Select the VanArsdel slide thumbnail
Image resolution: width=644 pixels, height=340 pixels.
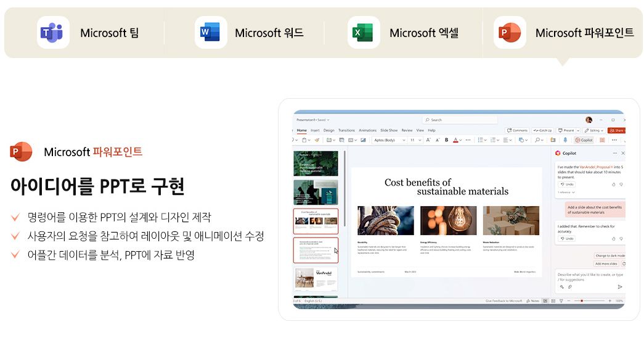[316, 279]
